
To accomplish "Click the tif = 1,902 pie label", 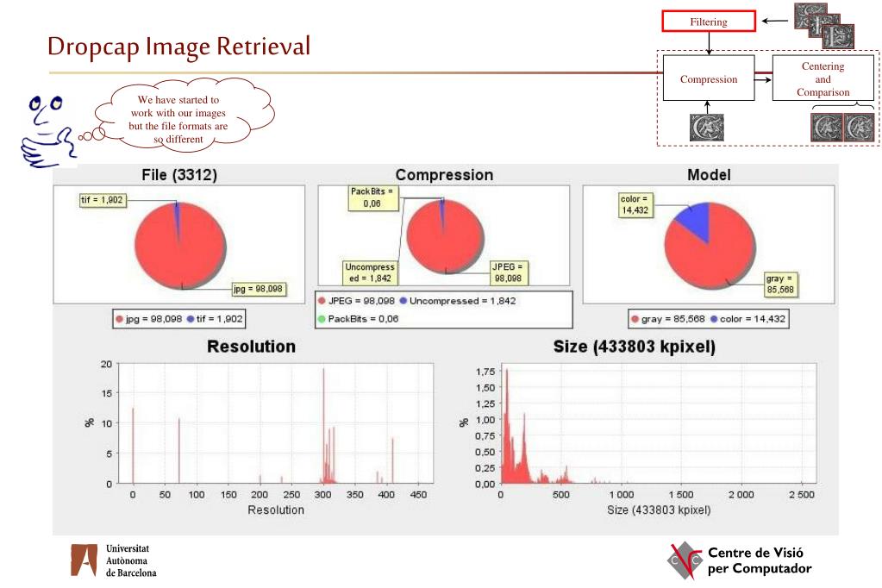I will (x=102, y=200).
